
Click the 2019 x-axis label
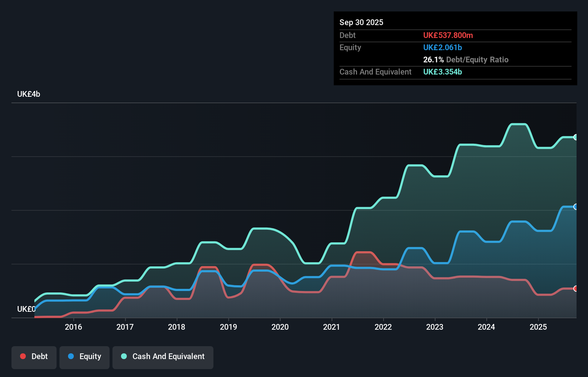coord(228,327)
